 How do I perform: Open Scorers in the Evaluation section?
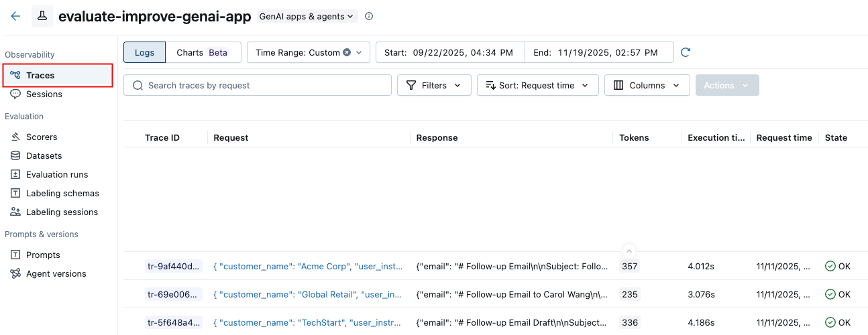point(42,137)
